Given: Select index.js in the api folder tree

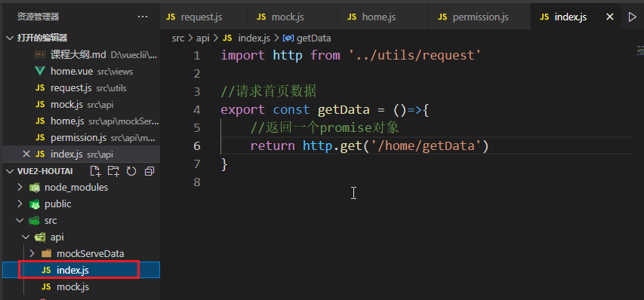Looking at the screenshot, I should 81,270.
